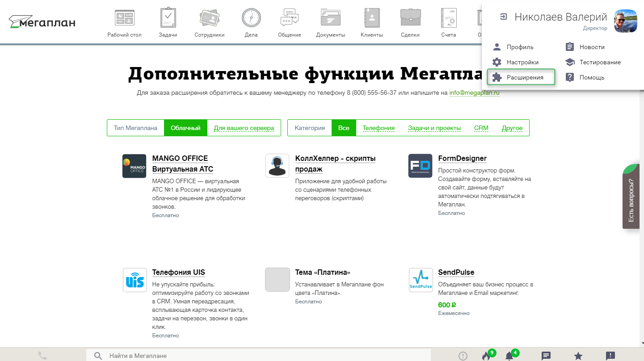Select the Для вашего сервера type
The height and width of the screenshot is (361, 644).
[244, 128]
